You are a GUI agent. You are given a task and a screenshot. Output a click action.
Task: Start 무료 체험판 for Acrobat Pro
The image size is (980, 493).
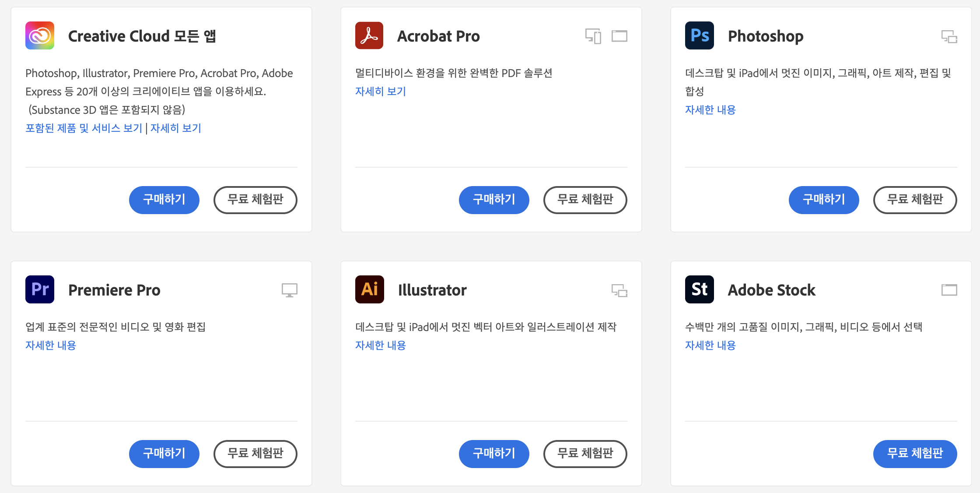(585, 200)
